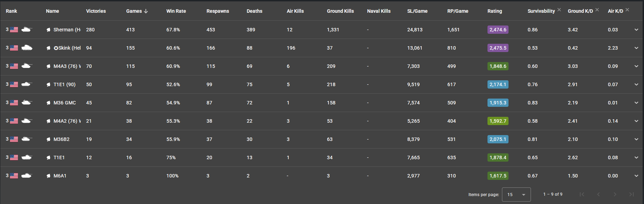
Task: Sort the table by Win Rate
Action: [176, 11]
